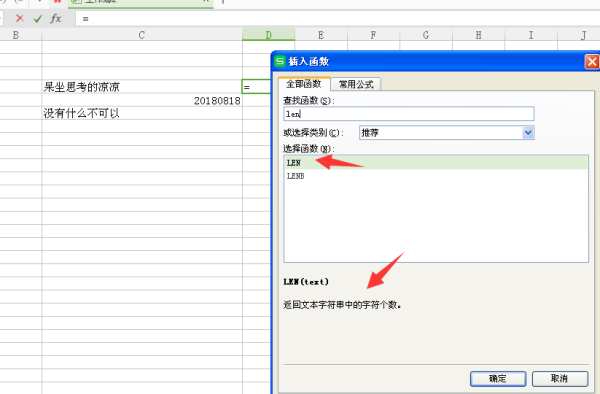
Task: Select cell containing 20180818
Action: [142, 100]
